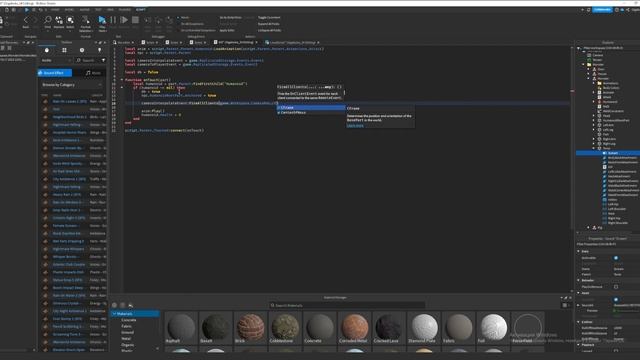This screenshot has width=640, height=360.
Task: Select the Asphalt material thumbnail
Action: coord(181,327)
